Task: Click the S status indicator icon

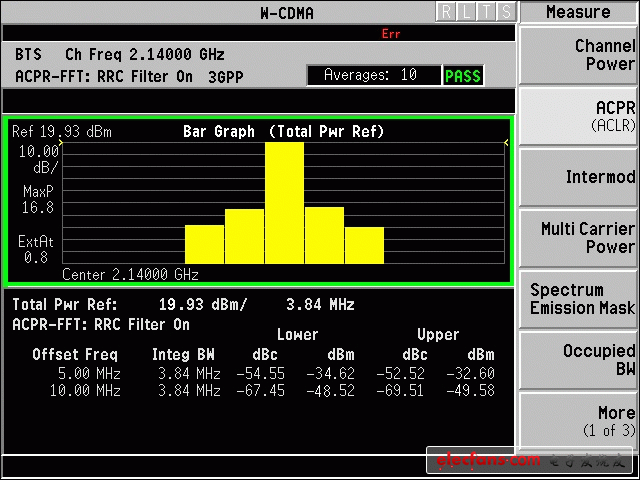Action: click(x=506, y=12)
